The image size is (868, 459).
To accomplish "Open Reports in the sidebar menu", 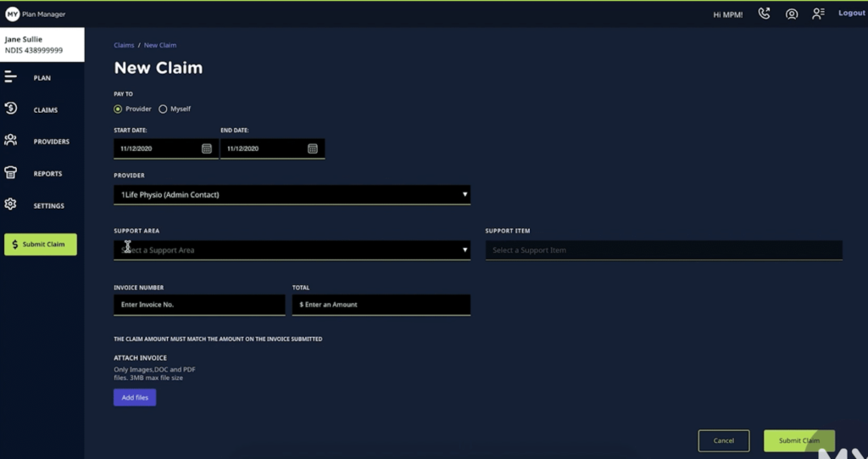I will [x=47, y=174].
